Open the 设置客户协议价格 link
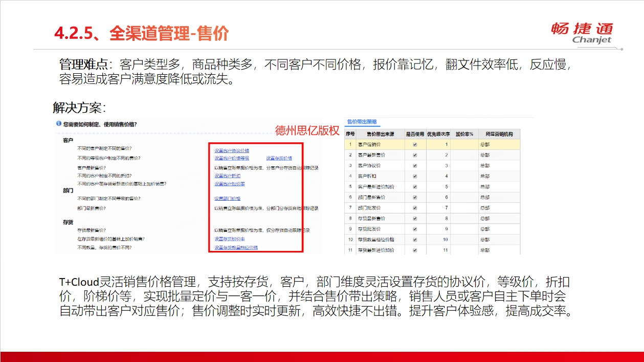The image size is (644, 362). pos(232,151)
